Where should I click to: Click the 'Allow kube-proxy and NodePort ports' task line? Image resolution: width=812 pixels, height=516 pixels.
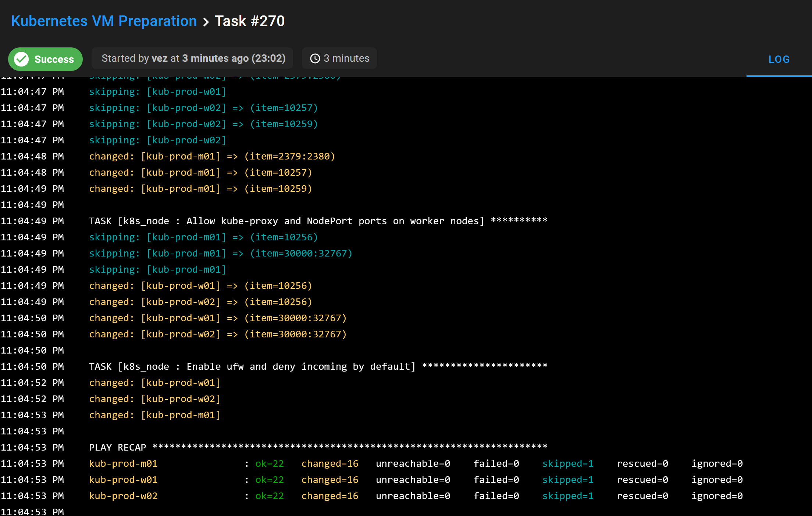[318, 221]
